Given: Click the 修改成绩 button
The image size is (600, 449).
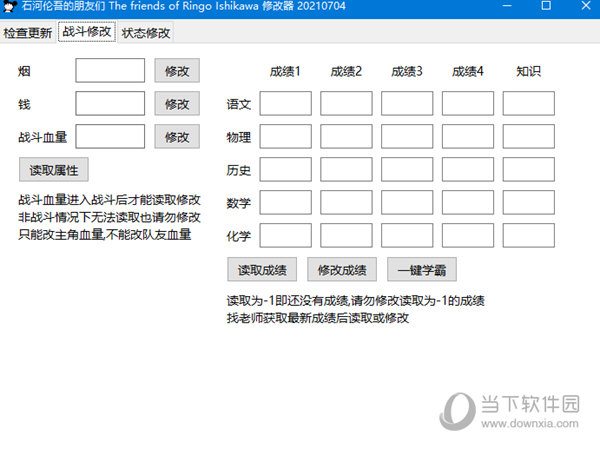Looking at the screenshot, I should pos(342,269).
